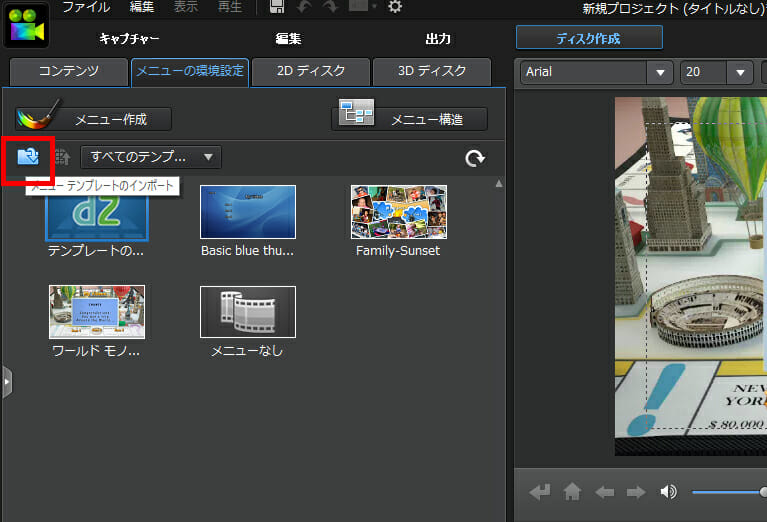
Task: Open the Arial font dropdown arrow
Action: pos(660,72)
